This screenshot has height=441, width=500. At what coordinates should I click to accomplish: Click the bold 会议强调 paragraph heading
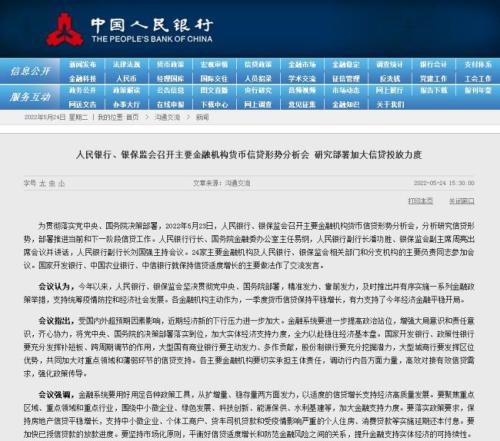point(56,395)
